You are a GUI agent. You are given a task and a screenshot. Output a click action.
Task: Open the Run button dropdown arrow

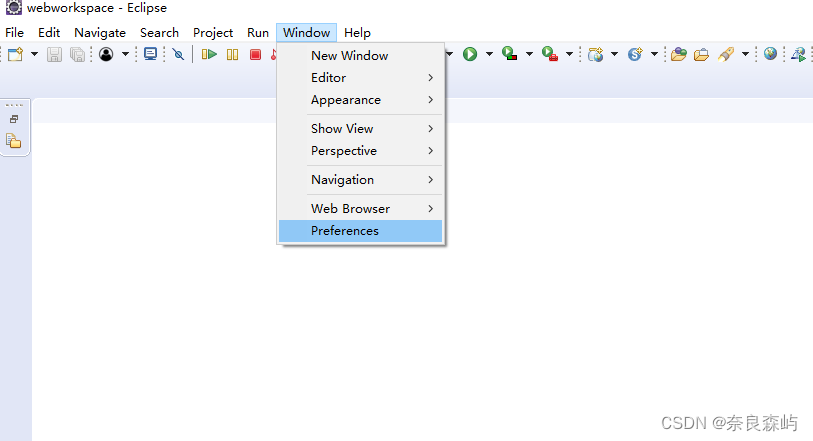[489, 54]
